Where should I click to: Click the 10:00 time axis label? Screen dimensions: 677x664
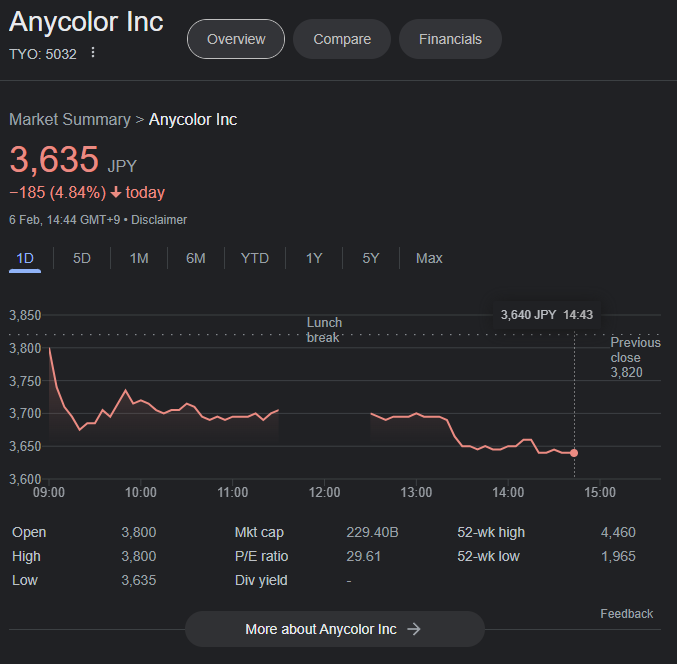click(x=141, y=492)
